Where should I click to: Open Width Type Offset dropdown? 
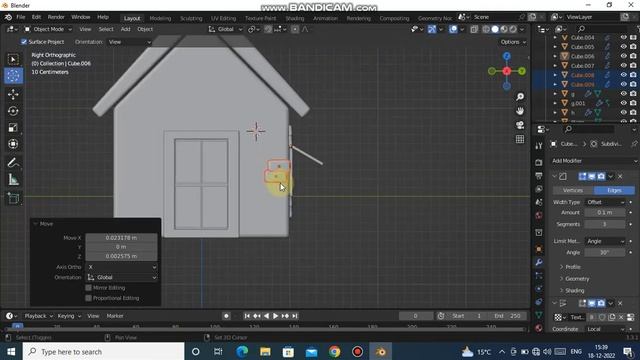(605, 202)
